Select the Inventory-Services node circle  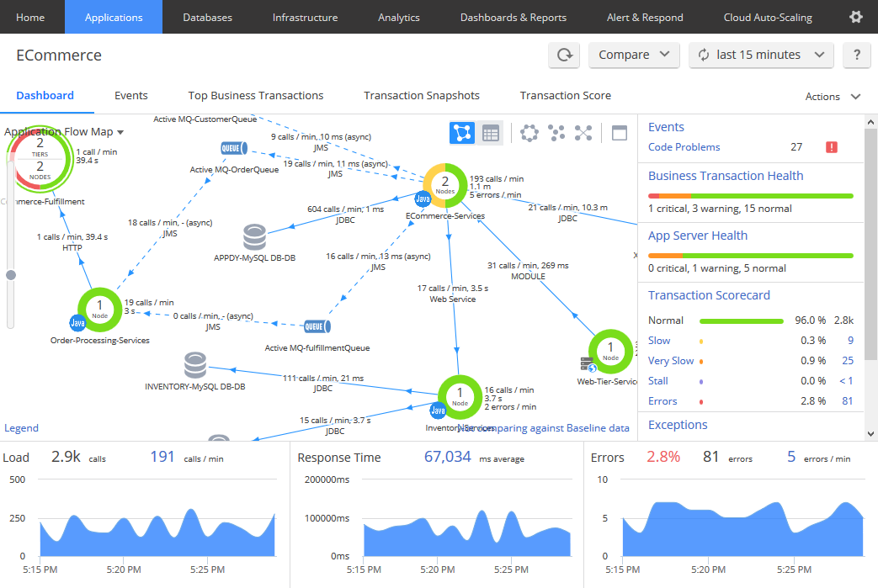pyautogui.click(x=460, y=397)
